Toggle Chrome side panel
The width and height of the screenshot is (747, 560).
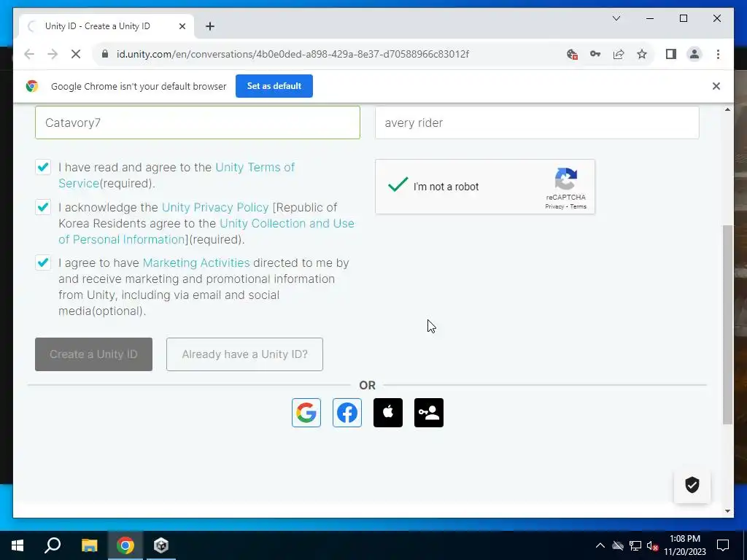(x=671, y=54)
